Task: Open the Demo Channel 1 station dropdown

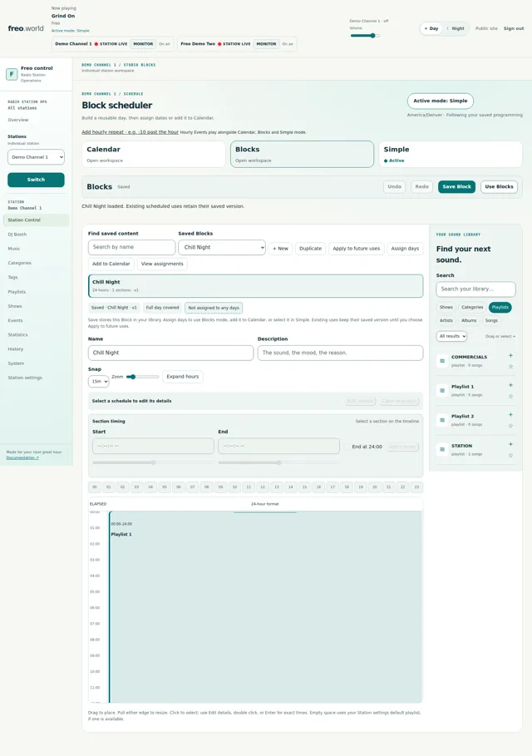Action: coord(36,157)
